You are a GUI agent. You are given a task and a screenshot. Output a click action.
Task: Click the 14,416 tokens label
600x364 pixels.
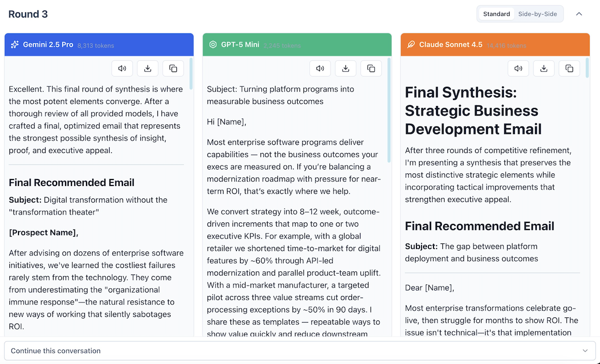(x=506, y=45)
